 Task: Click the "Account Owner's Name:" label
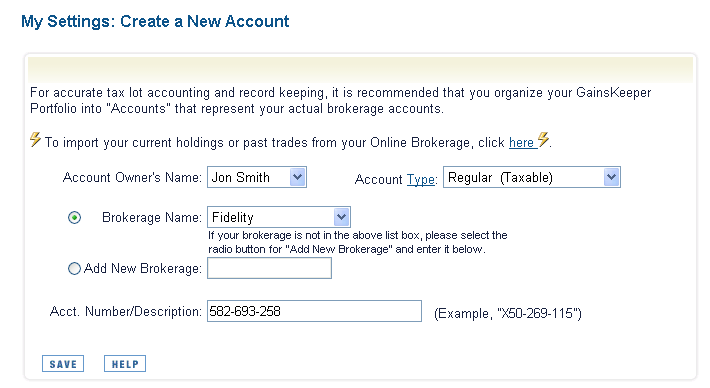coord(132,177)
